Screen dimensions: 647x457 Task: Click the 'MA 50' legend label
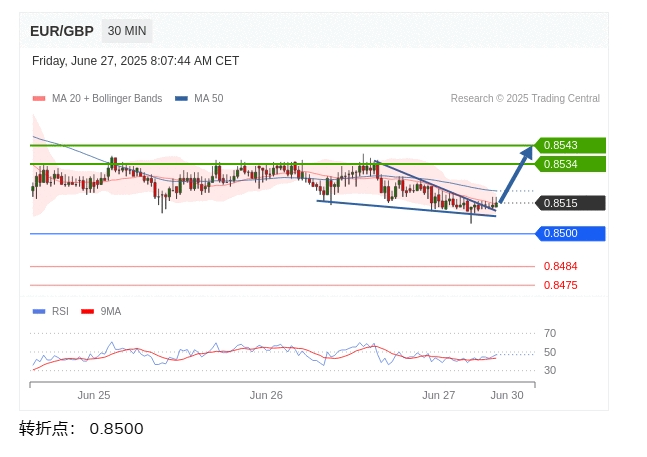[x=209, y=99]
